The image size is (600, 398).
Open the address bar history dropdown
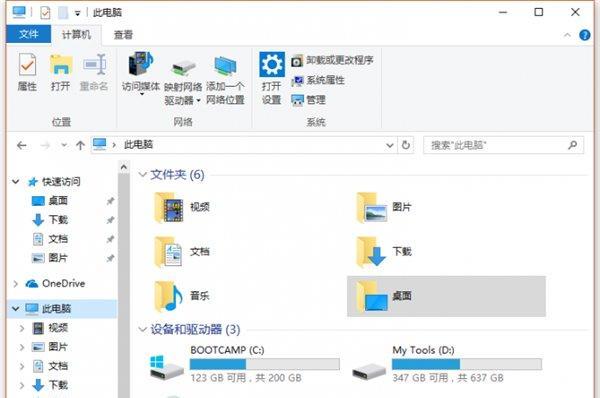(390, 145)
